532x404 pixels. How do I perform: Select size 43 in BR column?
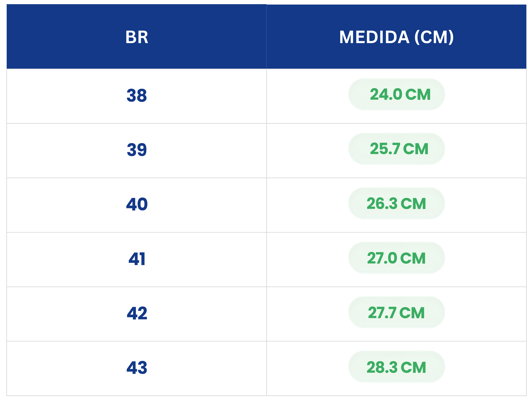[x=137, y=368]
